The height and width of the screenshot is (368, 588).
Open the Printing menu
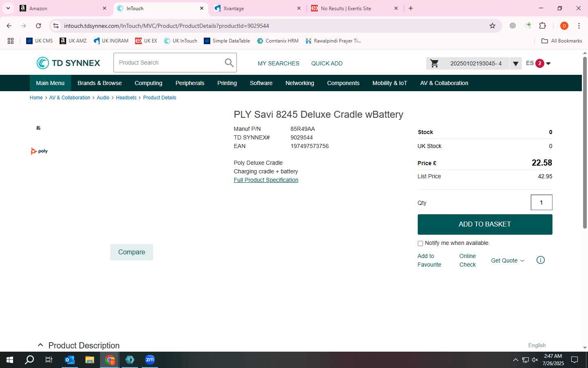(x=227, y=83)
